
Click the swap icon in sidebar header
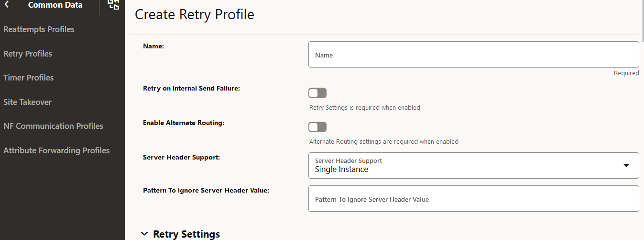(113, 5)
